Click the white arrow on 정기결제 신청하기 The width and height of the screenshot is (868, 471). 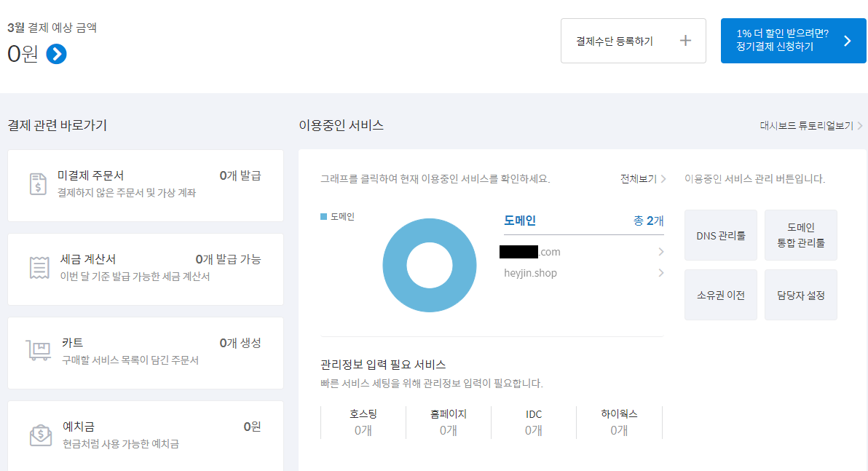[847, 41]
